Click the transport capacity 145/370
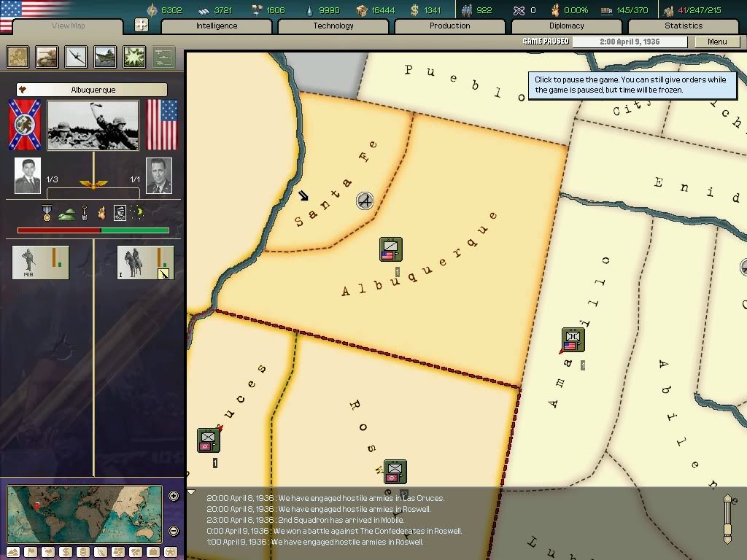This screenshot has height=560, width=747. (632, 10)
